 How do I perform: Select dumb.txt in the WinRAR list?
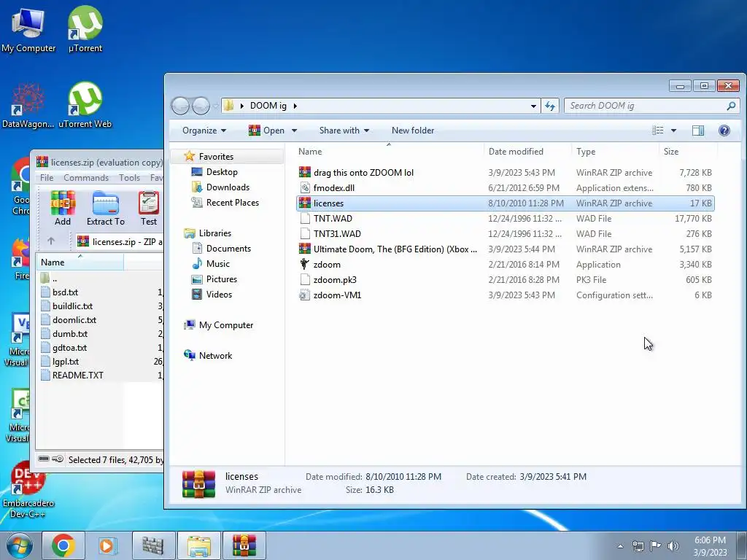click(70, 333)
